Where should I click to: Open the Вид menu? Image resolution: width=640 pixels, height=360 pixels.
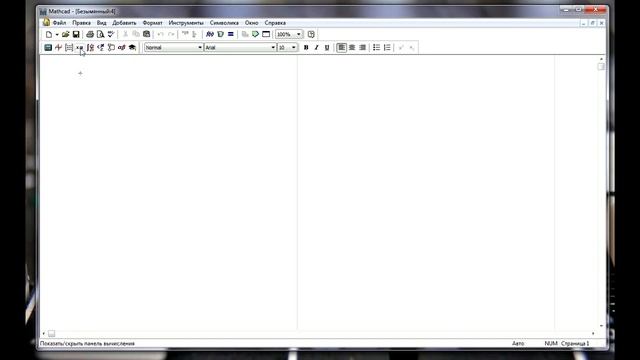coord(101,23)
